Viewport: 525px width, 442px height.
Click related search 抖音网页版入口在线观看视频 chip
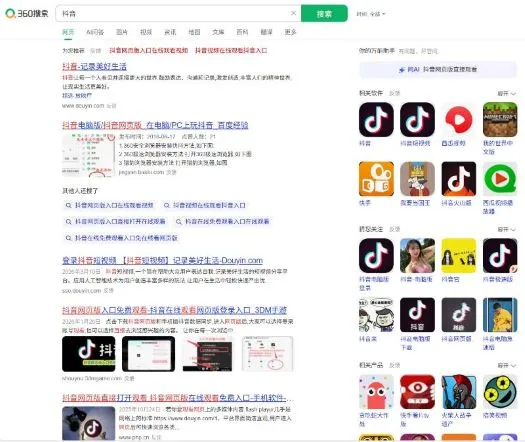pos(110,205)
